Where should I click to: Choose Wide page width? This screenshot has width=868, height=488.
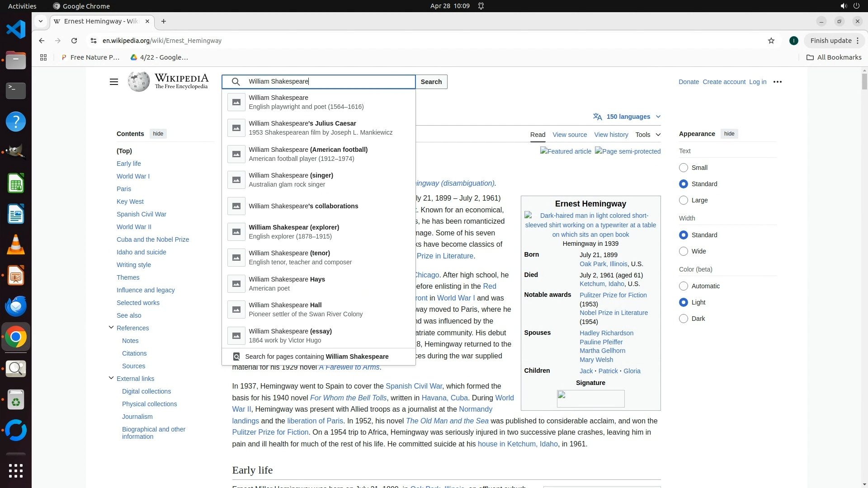tap(684, 252)
